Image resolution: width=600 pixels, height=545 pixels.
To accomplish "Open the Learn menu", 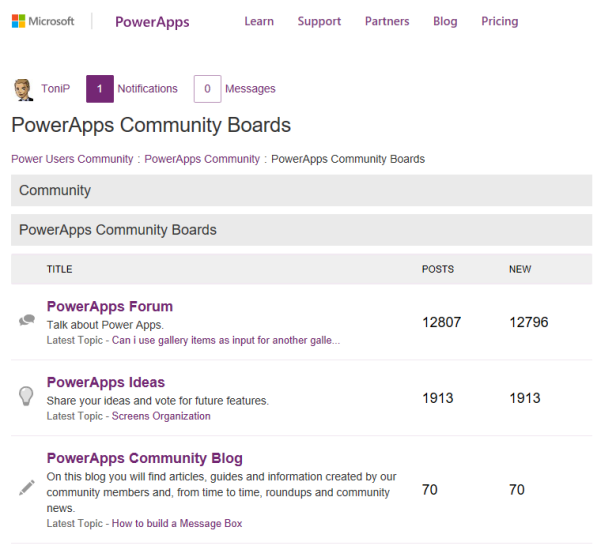I will (259, 21).
